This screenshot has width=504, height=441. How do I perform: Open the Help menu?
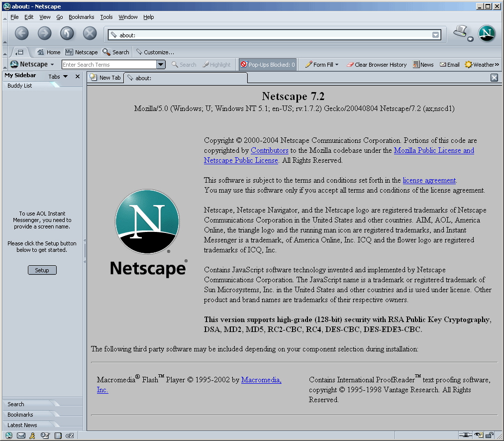pyautogui.click(x=148, y=17)
